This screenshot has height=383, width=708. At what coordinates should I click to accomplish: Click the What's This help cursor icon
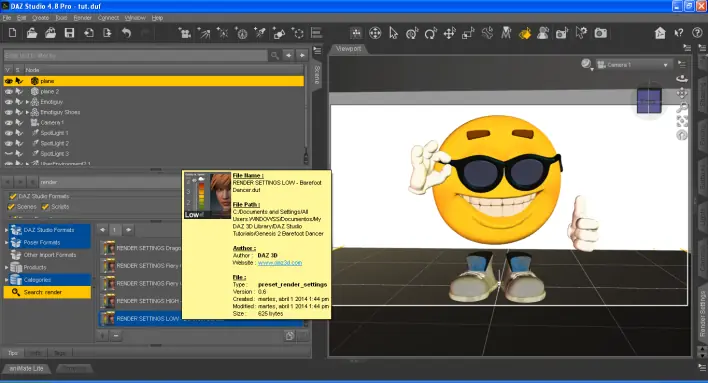coord(679,33)
